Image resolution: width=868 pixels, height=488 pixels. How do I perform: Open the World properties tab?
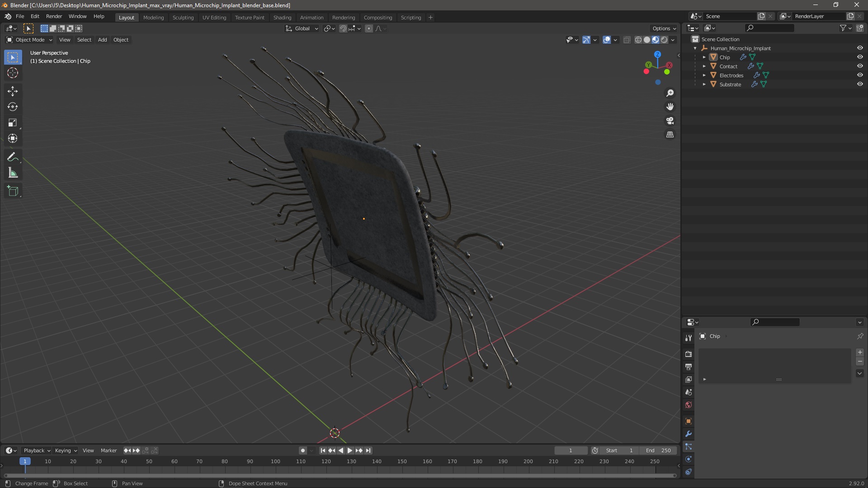click(x=689, y=405)
